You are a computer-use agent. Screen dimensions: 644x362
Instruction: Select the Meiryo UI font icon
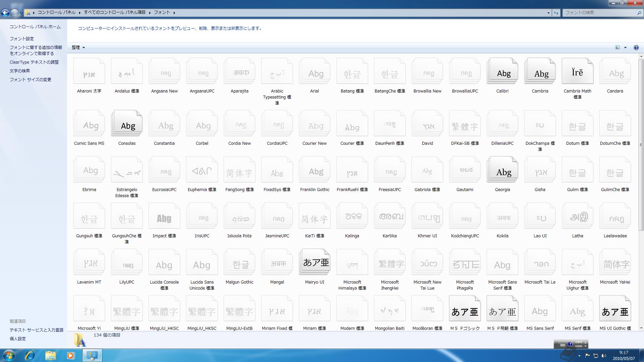click(x=315, y=262)
